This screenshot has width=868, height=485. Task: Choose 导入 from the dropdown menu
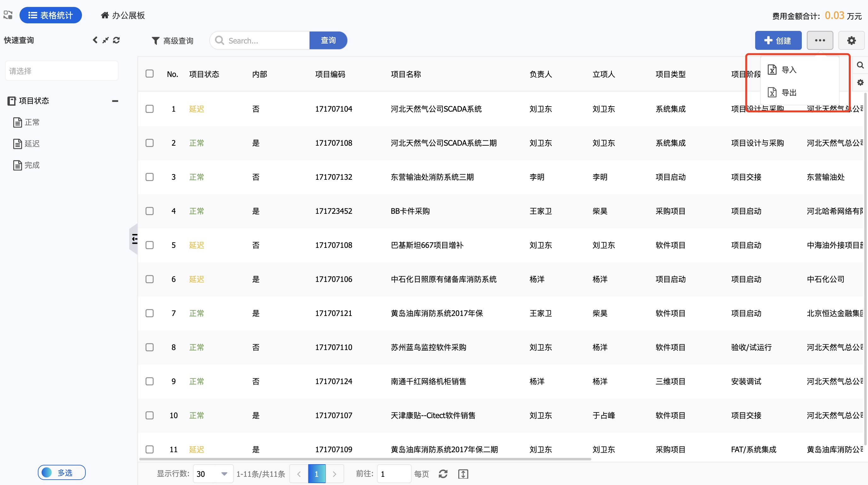[x=788, y=70]
